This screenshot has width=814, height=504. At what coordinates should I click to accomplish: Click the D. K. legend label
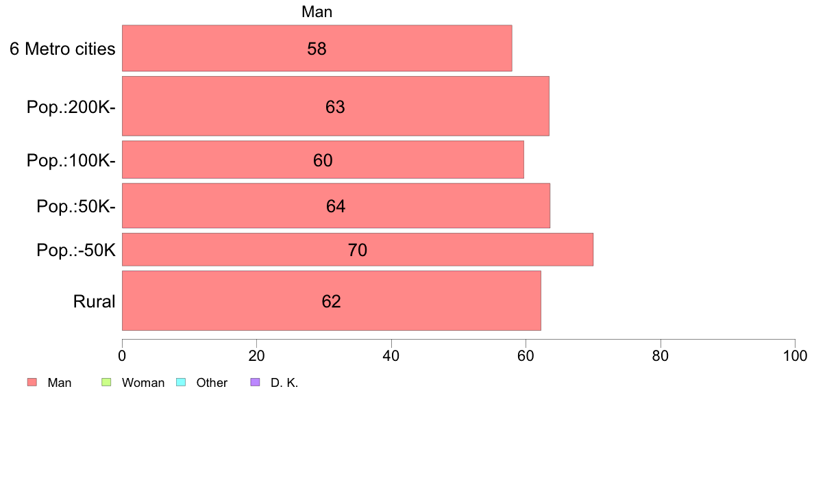pyautogui.click(x=284, y=383)
